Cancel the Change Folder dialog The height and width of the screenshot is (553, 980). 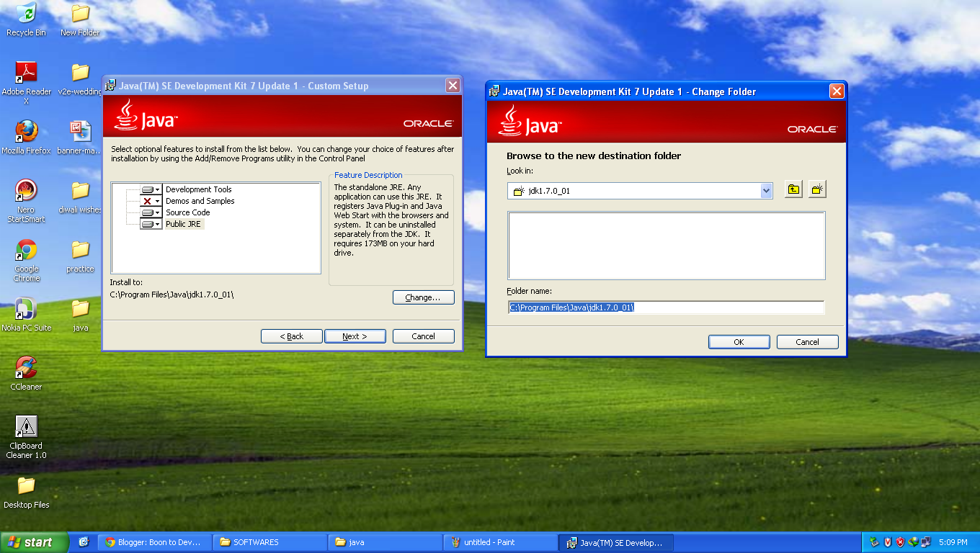click(808, 342)
